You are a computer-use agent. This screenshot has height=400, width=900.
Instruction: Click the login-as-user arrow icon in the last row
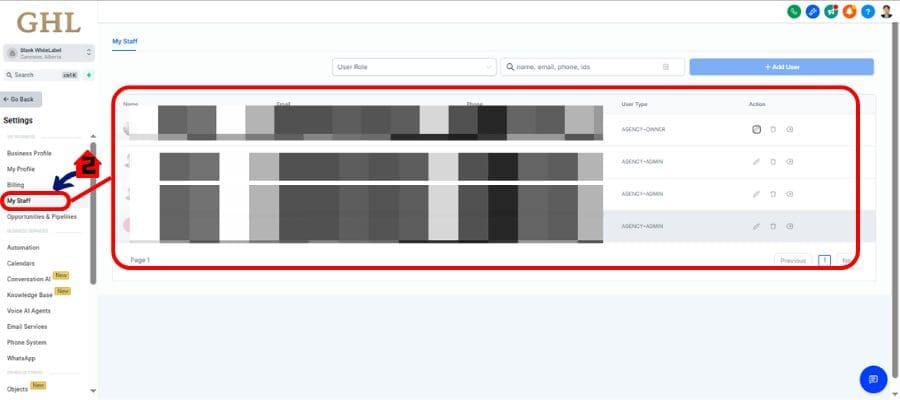point(790,226)
